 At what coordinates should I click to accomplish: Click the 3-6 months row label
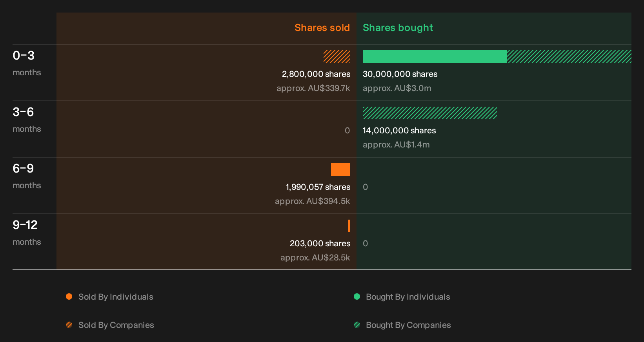coord(27,120)
